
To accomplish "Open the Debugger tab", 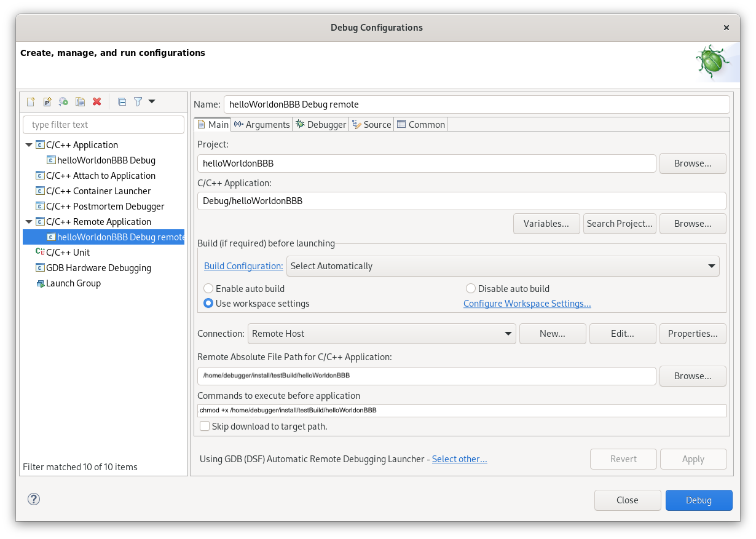I will pos(320,124).
